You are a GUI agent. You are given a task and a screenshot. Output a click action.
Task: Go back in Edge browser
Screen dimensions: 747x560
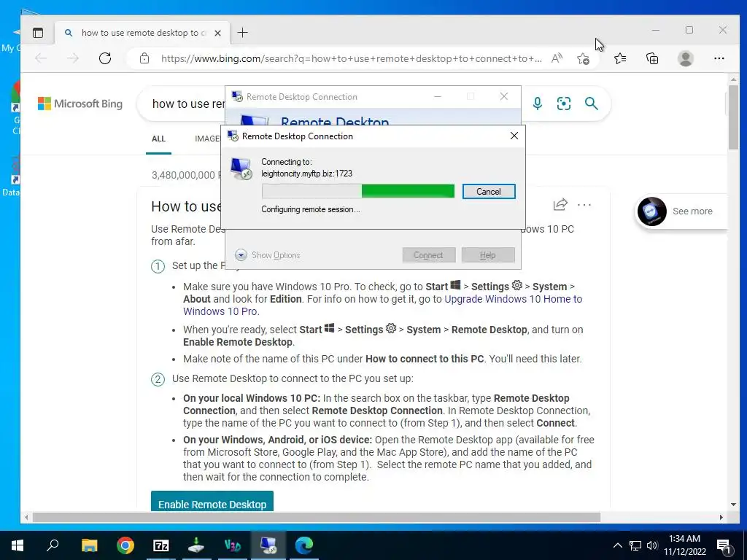click(41, 58)
